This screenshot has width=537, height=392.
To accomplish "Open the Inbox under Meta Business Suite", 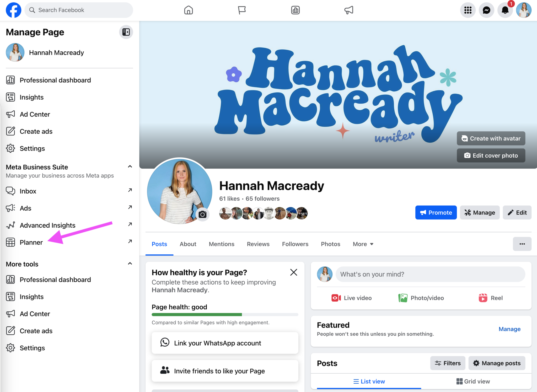I will pos(28,191).
